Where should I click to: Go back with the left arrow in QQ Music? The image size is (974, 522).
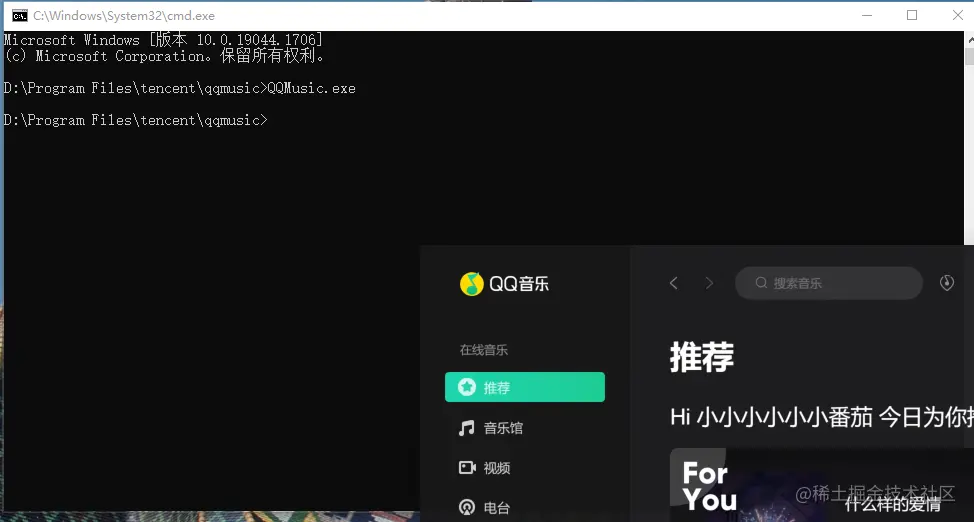click(674, 283)
